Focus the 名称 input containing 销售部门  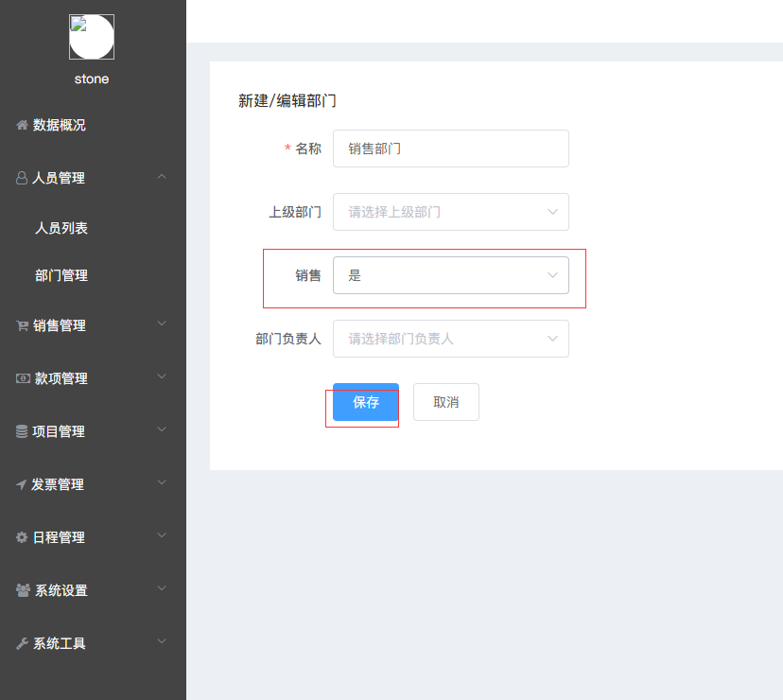click(x=450, y=149)
